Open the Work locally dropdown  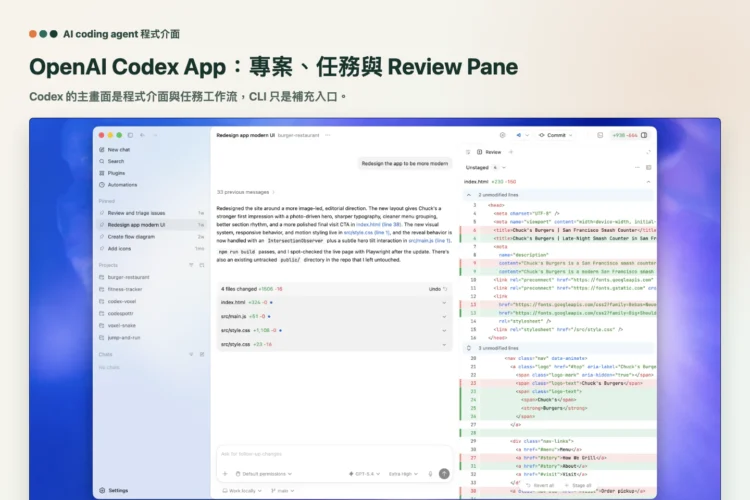coord(242,491)
